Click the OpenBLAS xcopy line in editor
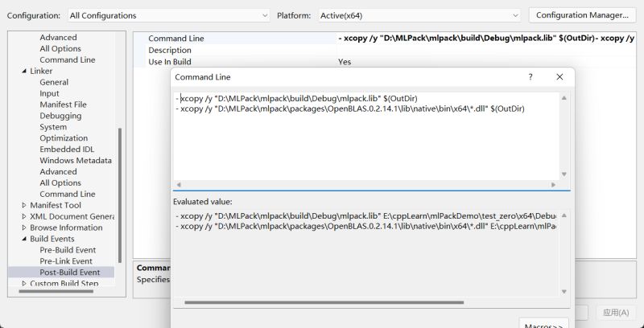The height and width of the screenshot is (328, 644). pos(350,109)
